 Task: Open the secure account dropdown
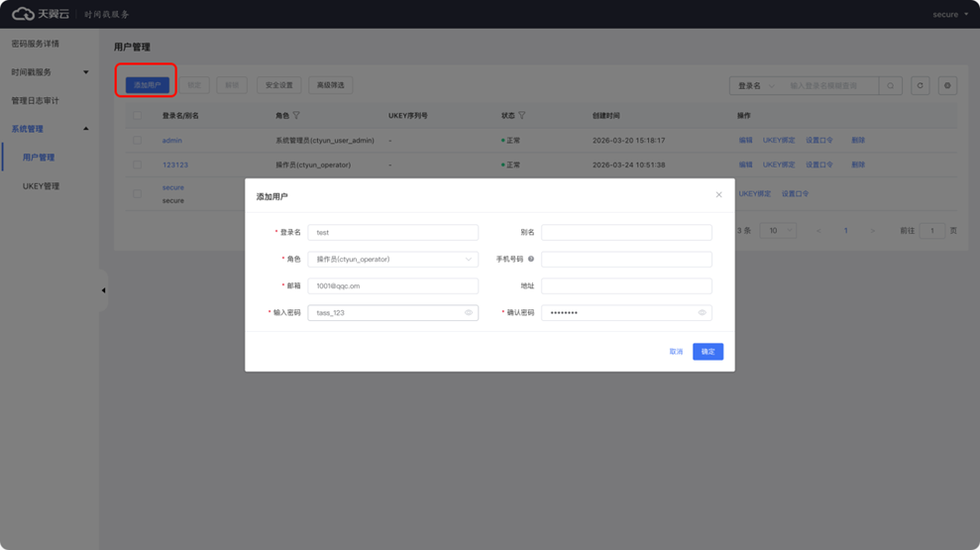(x=950, y=15)
